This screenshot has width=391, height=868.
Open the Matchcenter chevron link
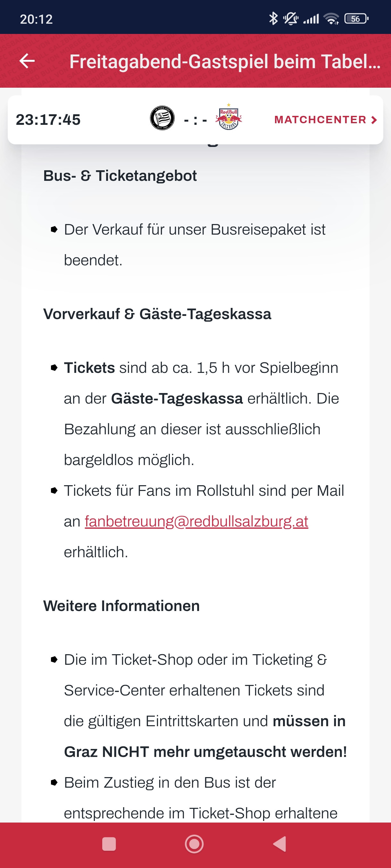coord(374,120)
